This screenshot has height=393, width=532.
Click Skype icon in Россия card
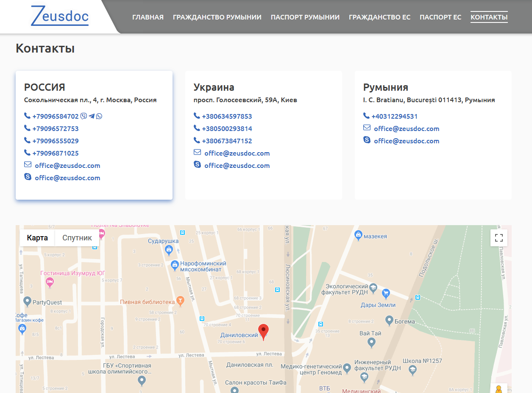(x=28, y=176)
